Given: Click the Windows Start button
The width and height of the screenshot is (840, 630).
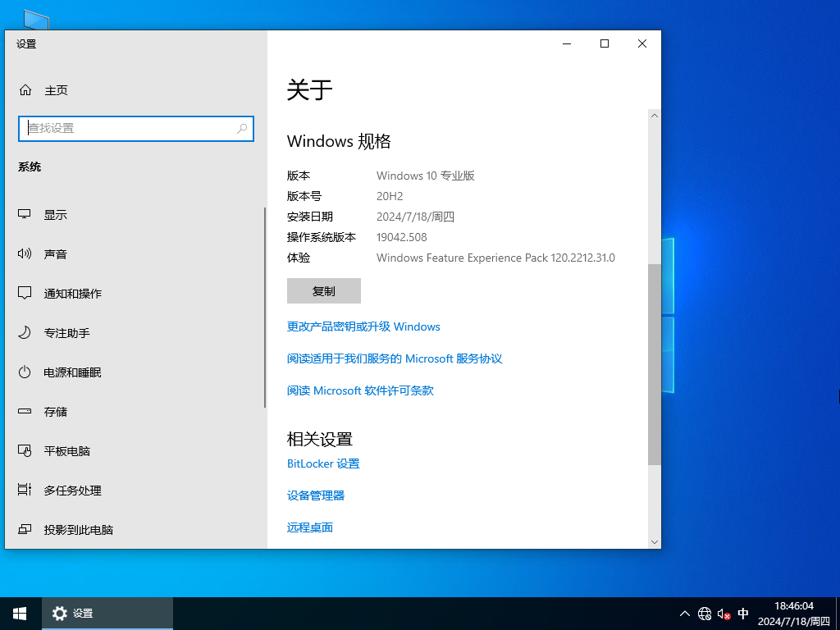Looking at the screenshot, I should pos(20,613).
